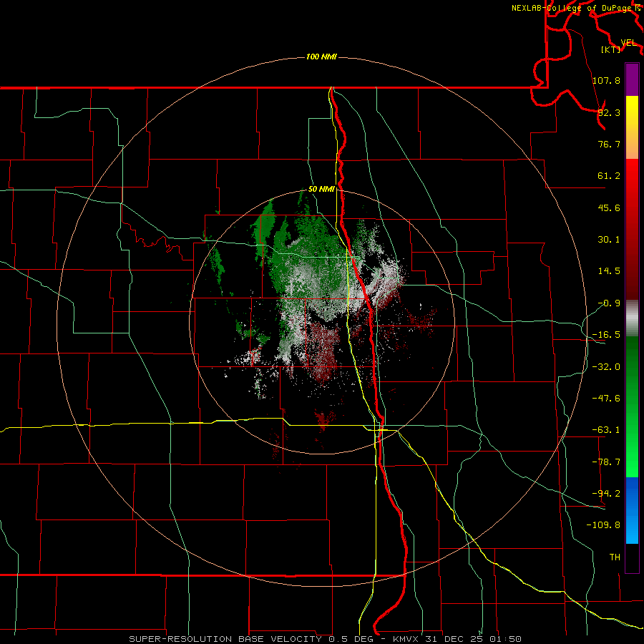This screenshot has width=644, height=644.
Task: Click the gray near-zero segment of color bar
Action: tap(632, 318)
